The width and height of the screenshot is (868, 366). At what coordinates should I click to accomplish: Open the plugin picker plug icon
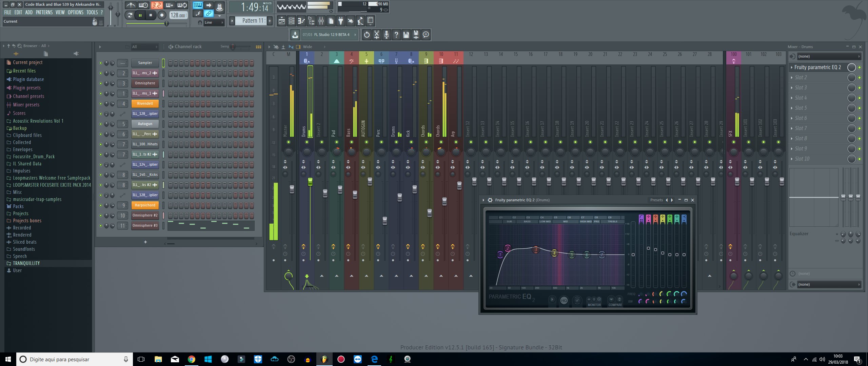[x=340, y=21]
